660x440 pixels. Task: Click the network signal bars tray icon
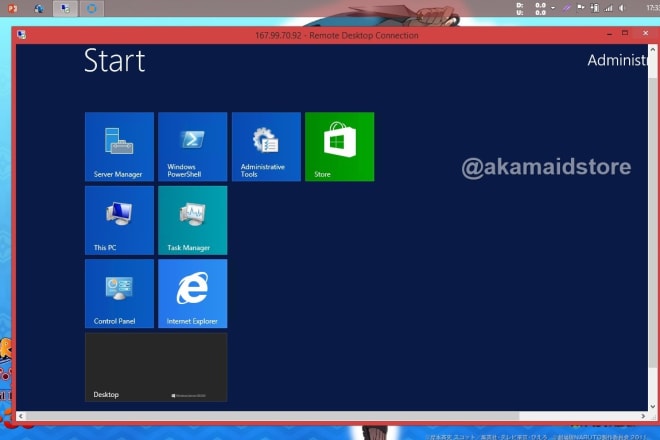tap(609, 8)
